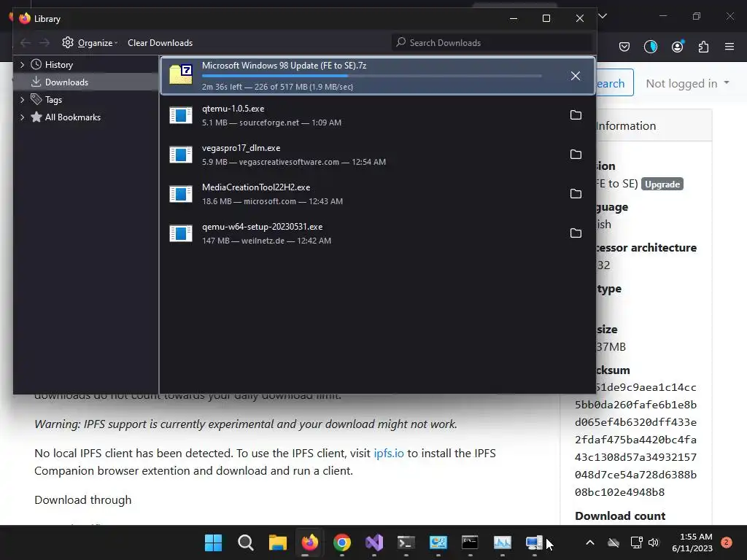Open the terminal app in the taskbar
This screenshot has height=560, width=747.
[x=406, y=542]
